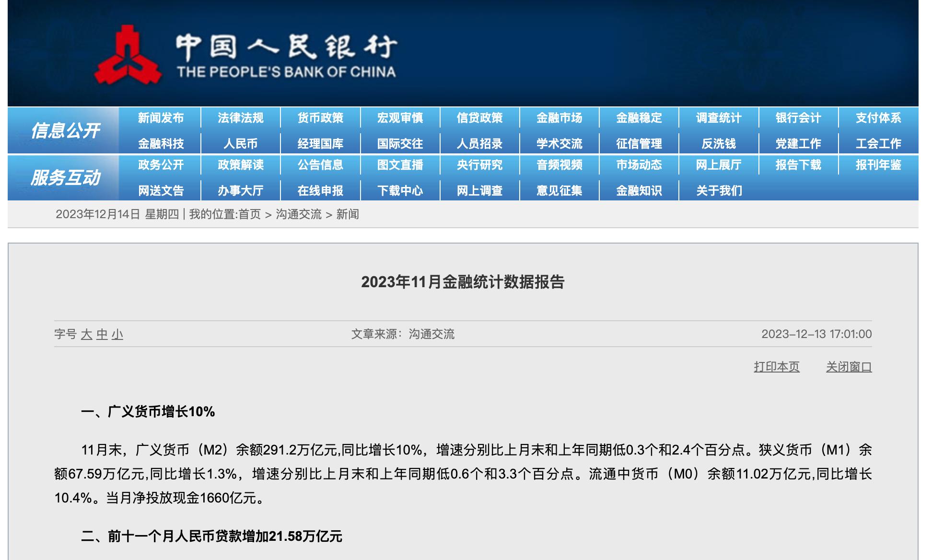Open the 网上调查 page

[480, 190]
